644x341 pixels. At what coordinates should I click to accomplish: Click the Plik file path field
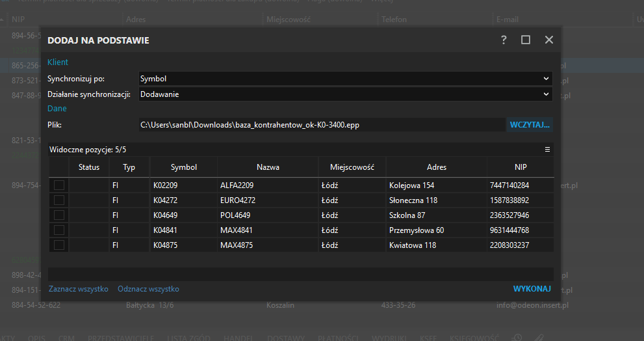322,125
